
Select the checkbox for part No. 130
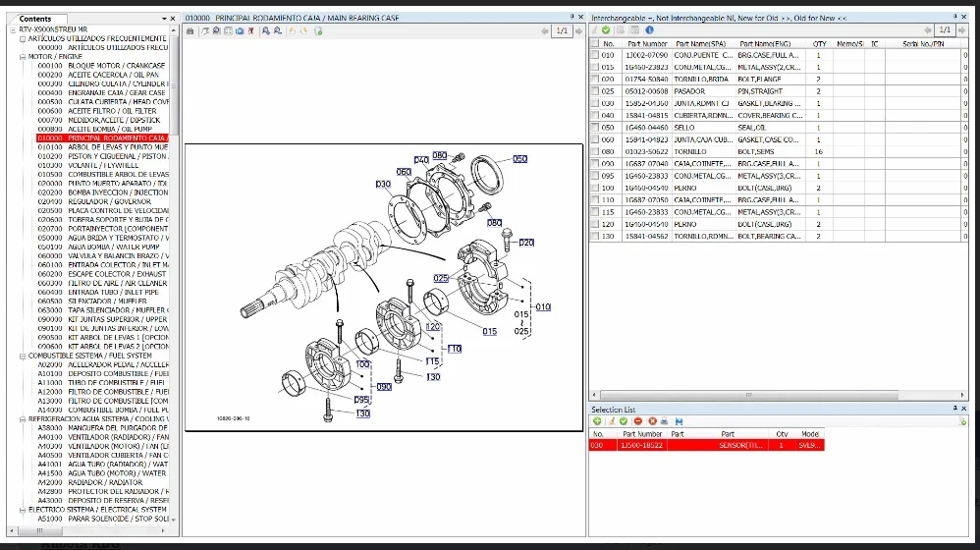point(595,236)
